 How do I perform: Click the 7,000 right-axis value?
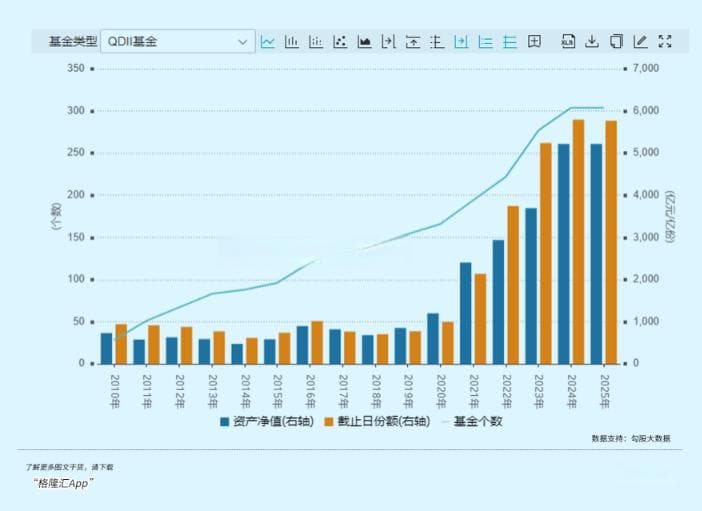[646, 68]
